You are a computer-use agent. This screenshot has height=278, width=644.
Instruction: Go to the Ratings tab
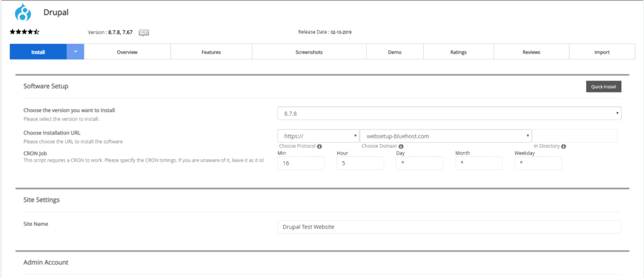(458, 52)
